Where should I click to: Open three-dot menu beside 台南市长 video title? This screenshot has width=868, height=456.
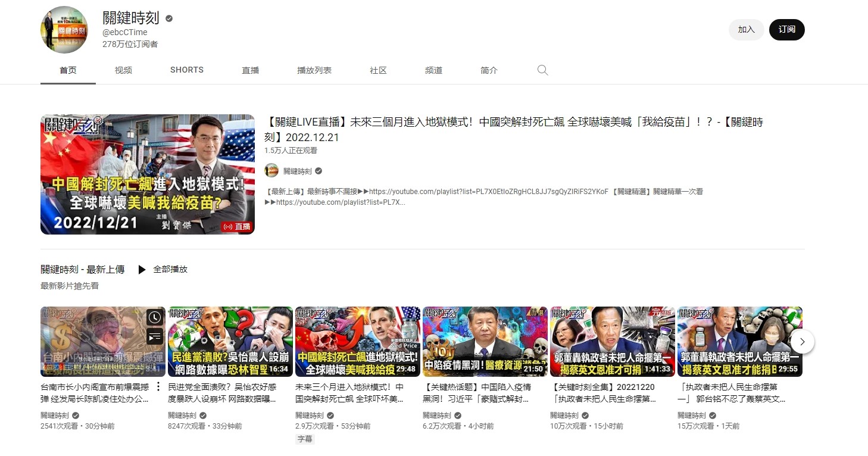[158, 387]
